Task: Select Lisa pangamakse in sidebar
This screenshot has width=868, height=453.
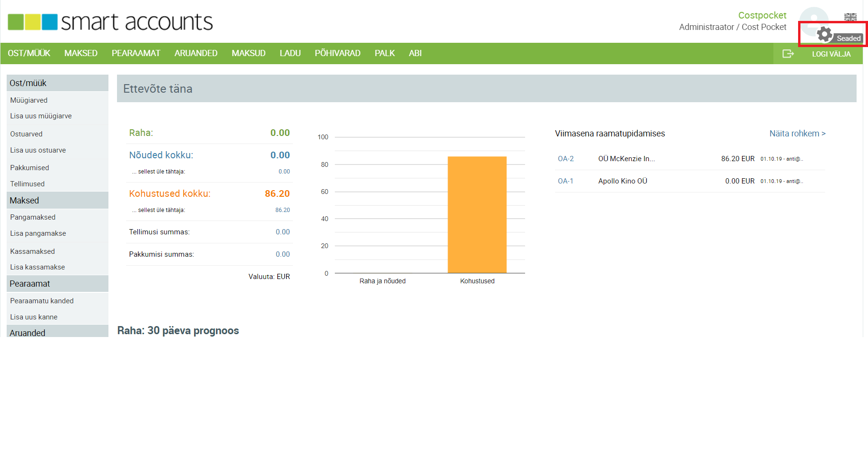Action: [x=38, y=233]
